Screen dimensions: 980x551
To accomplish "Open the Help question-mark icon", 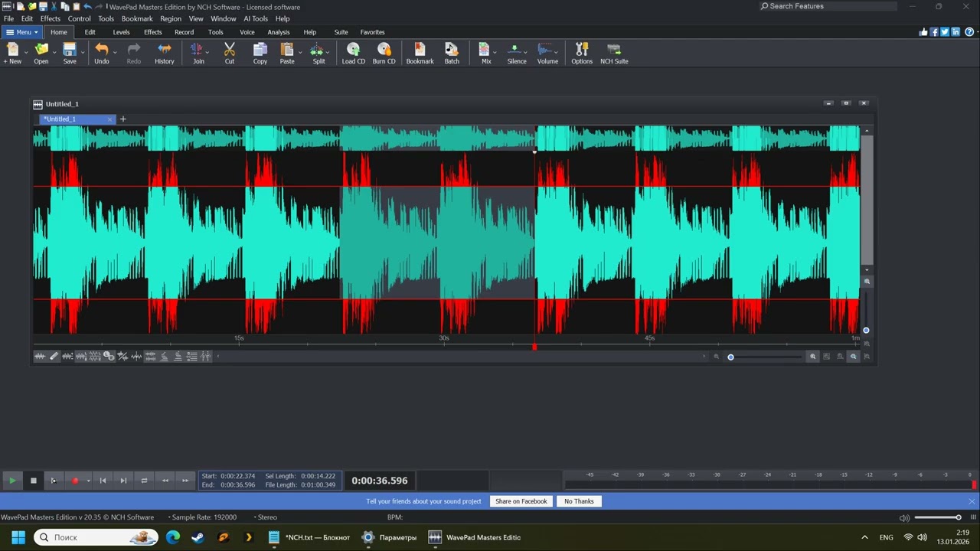I will [x=969, y=32].
